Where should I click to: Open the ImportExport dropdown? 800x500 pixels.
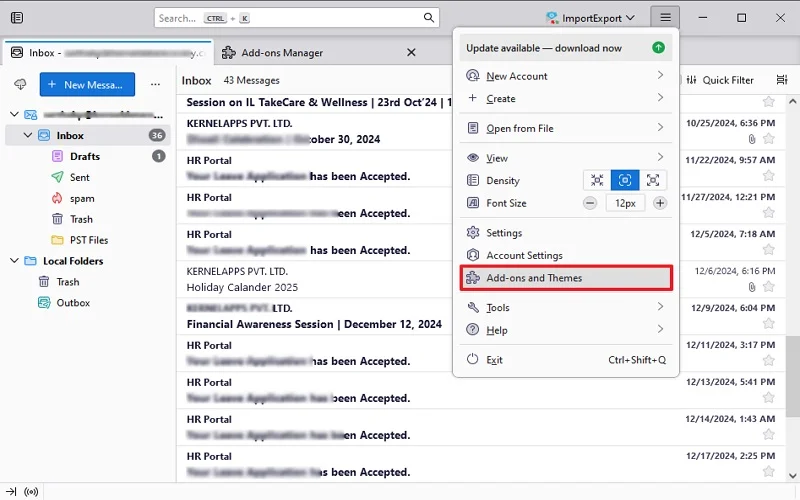click(x=590, y=18)
